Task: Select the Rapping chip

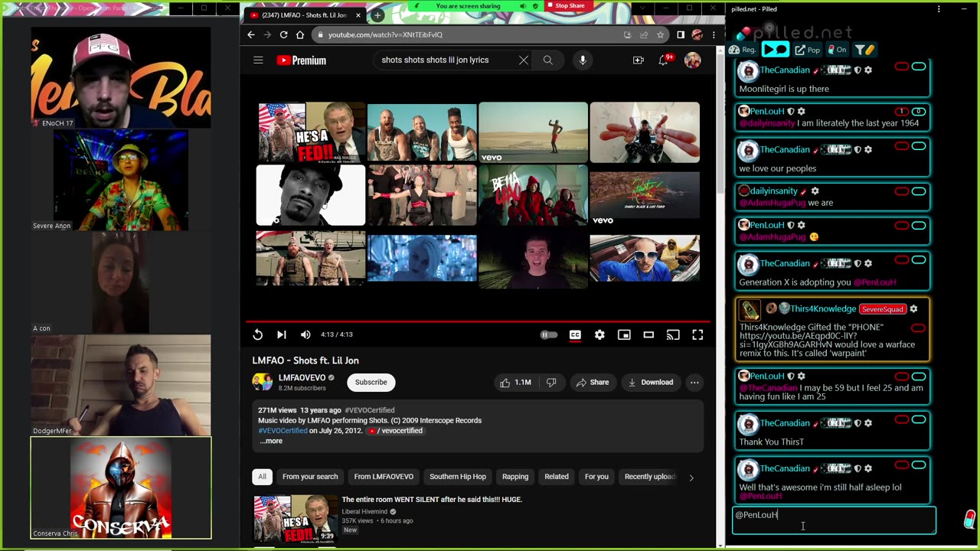Action: (515, 477)
